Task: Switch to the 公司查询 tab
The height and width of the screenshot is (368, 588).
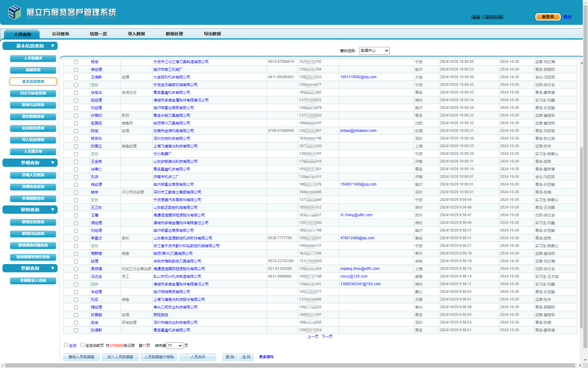Action: [x=60, y=34]
